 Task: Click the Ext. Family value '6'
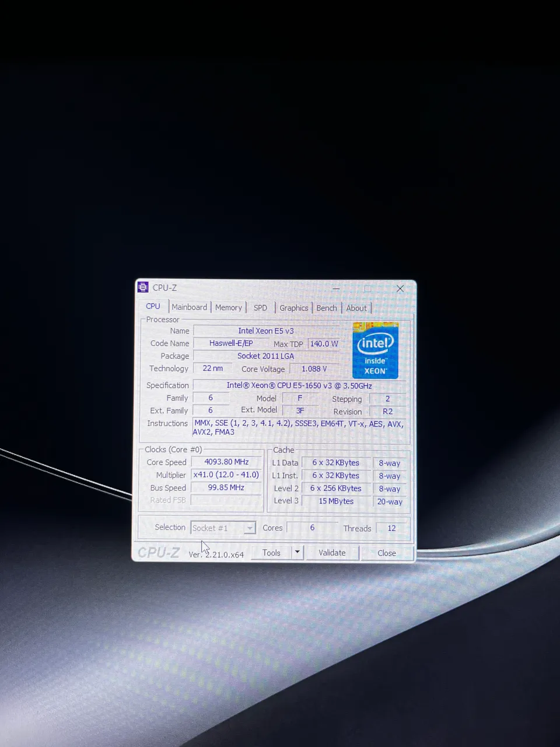coord(211,410)
